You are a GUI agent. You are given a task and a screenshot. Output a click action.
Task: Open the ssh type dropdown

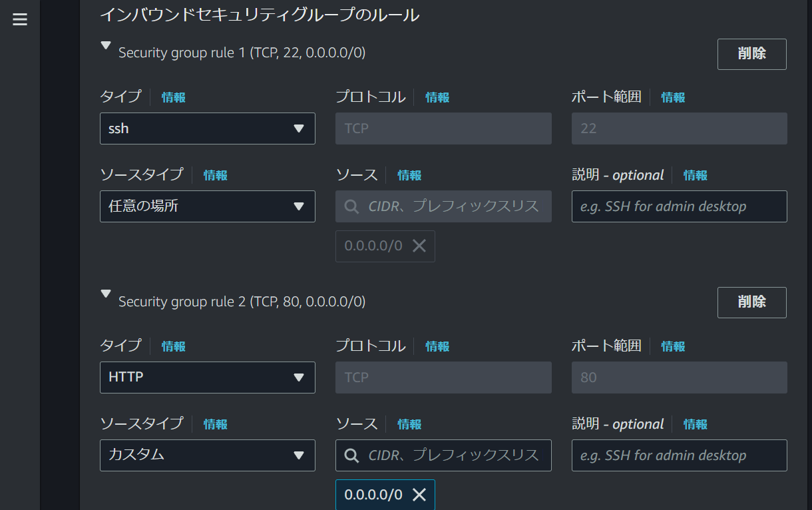pos(207,128)
